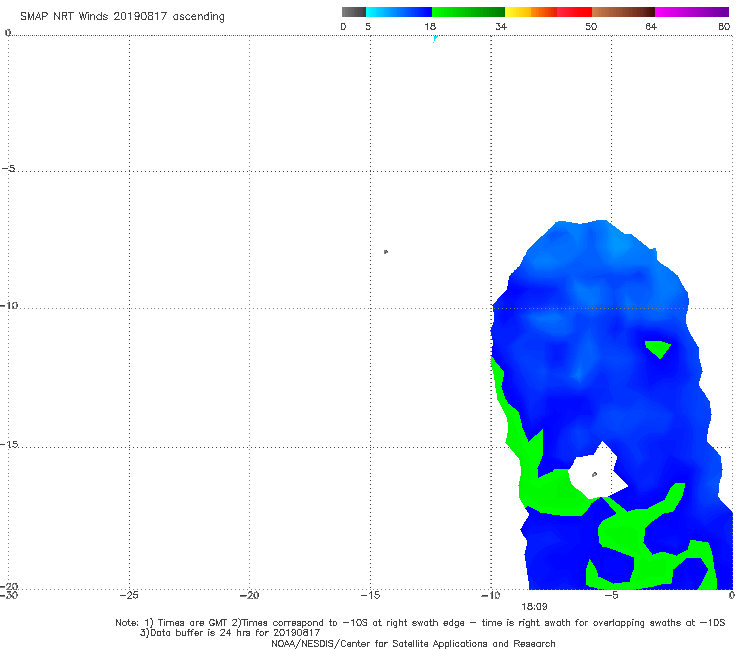The image size is (740, 650).
Task: Click the yellow-orange segment of the color bar
Action: click(x=531, y=12)
